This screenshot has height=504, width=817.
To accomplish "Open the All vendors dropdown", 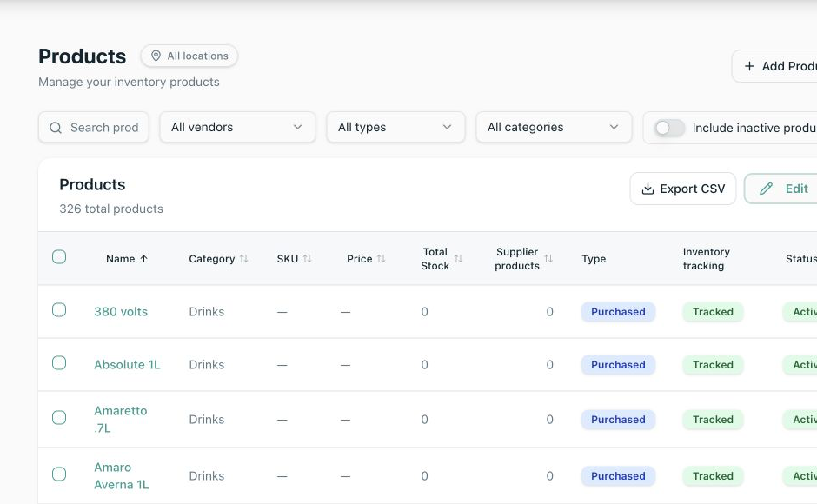I will (x=237, y=127).
